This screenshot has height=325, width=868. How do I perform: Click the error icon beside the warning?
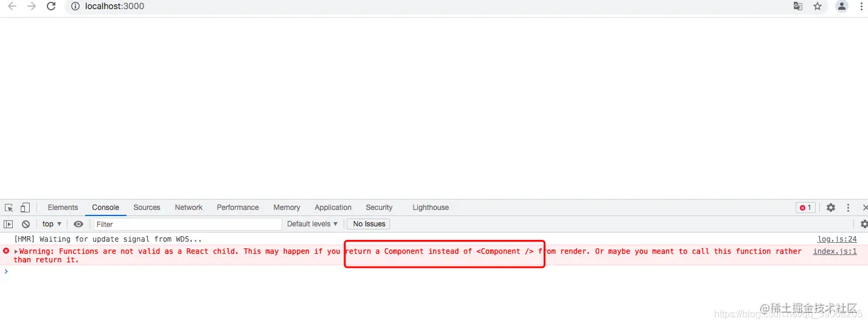(6, 251)
